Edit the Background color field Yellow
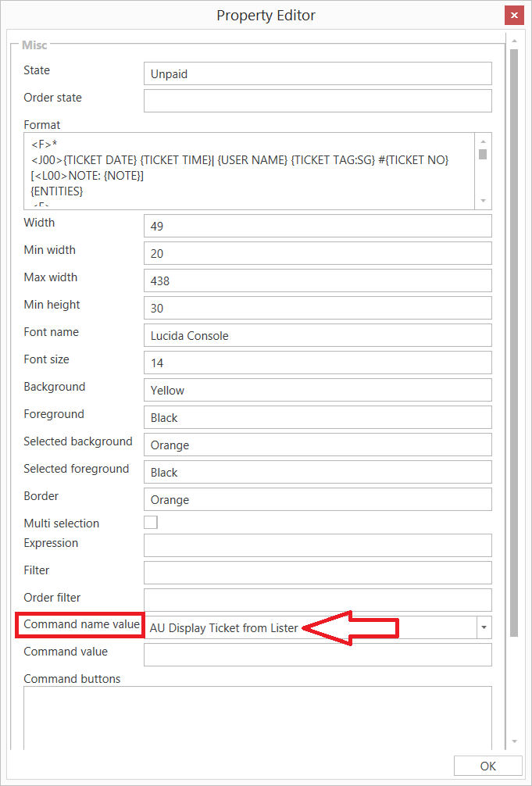Image resolution: width=532 pixels, height=786 pixels. tap(317, 390)
